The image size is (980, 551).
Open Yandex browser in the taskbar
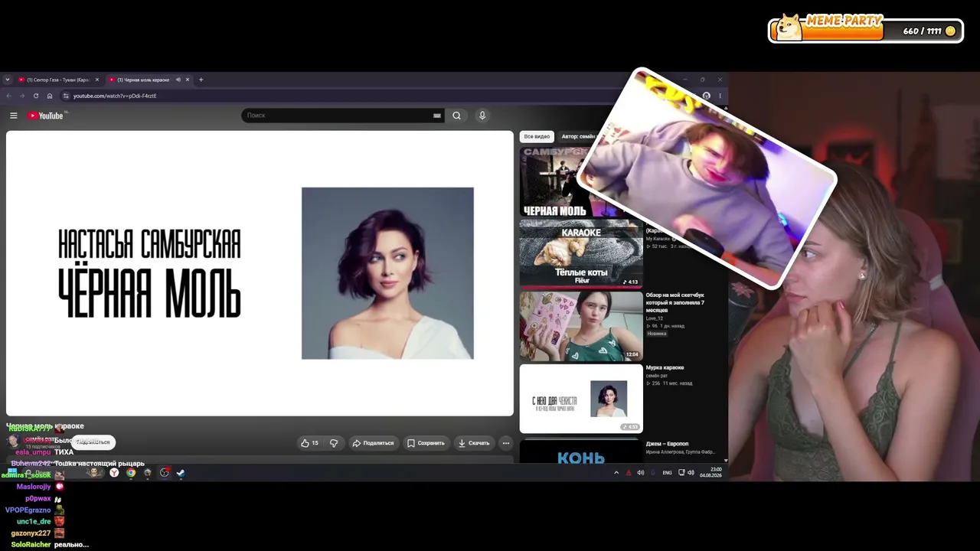(114, 473)
